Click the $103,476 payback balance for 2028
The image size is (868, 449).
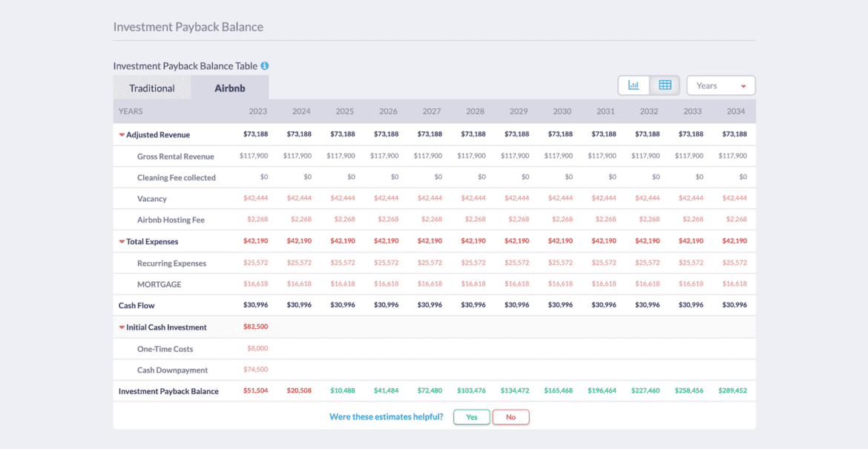tap(472, 391)
